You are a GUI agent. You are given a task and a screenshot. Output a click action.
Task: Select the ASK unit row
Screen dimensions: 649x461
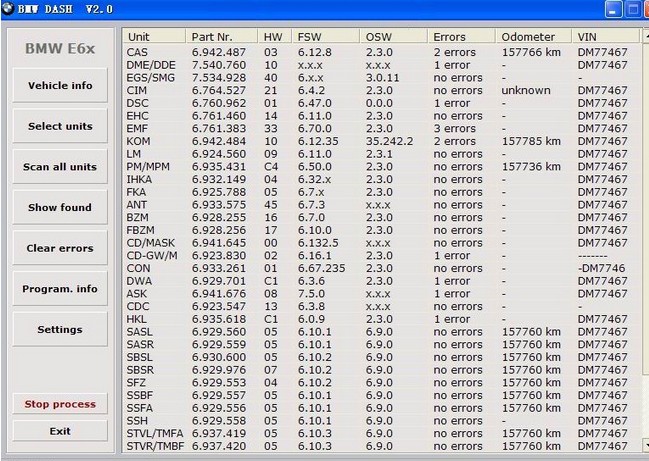(381, 294)
